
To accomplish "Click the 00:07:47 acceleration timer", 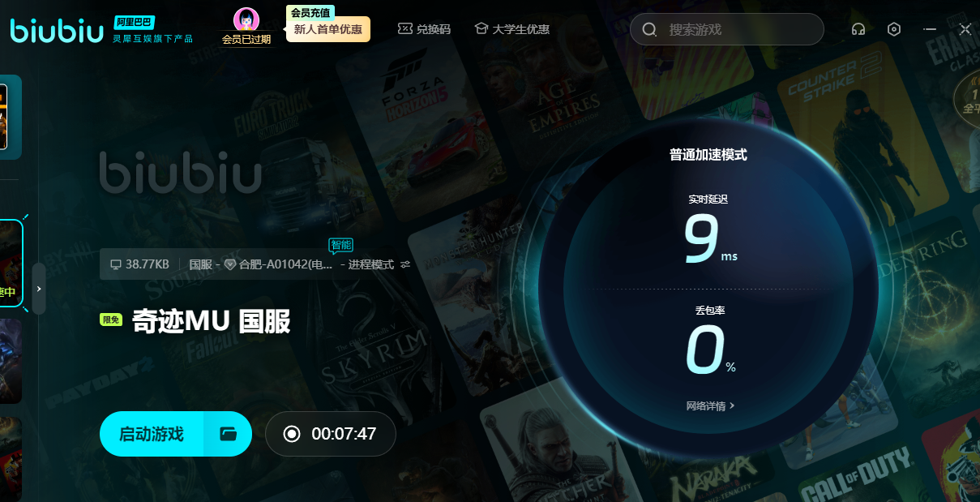I will pyautogui.click(x=344, y=434).
